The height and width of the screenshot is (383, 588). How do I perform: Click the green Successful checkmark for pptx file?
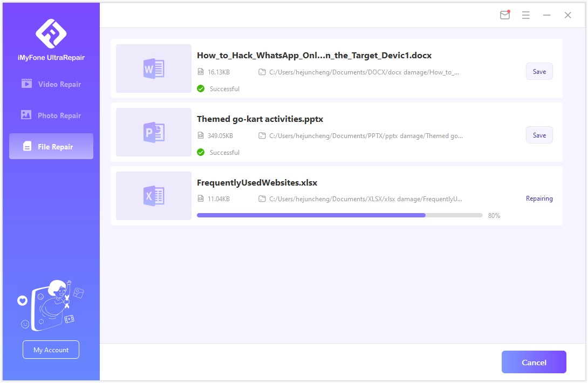coord(201,152)
